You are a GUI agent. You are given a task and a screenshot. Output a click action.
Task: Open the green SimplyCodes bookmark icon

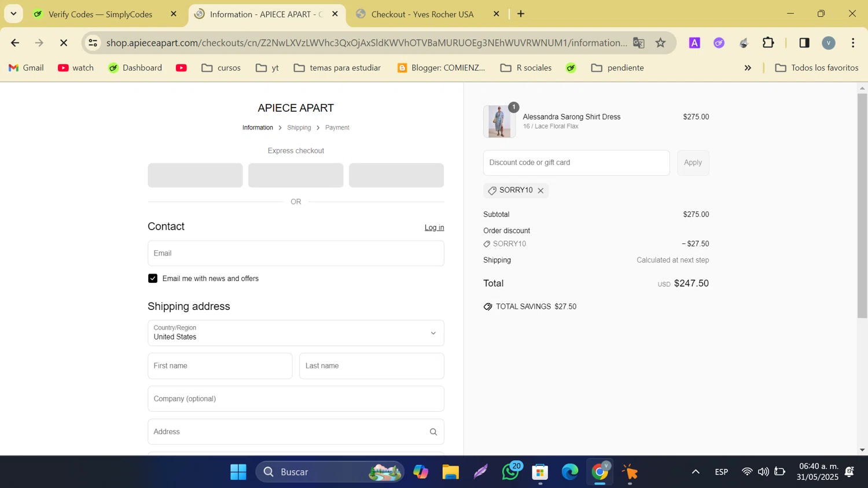click(571, 68)
